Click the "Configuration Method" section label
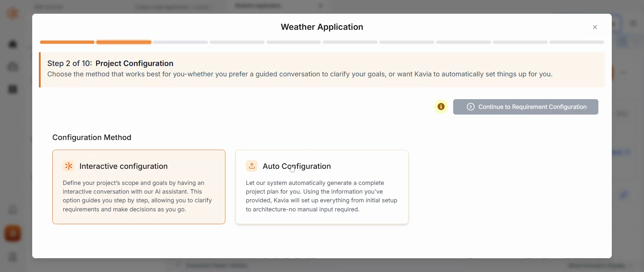 (x=92, y=137)
